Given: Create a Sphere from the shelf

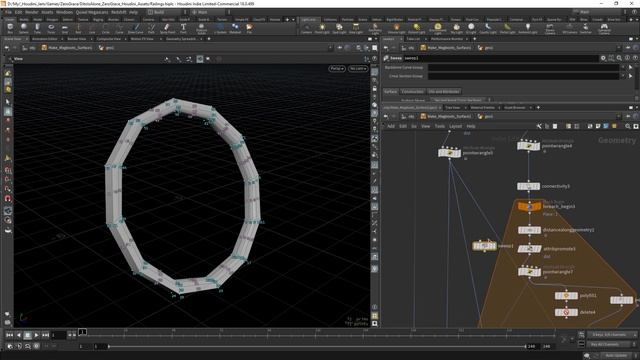Looking at the screenshot, I should coord(24,28).
